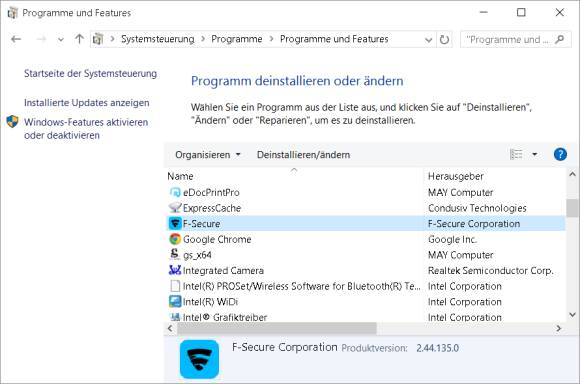Click the Intel(R) WiDi icon
This screenshot has height=384, width=580.
point(175,302)
